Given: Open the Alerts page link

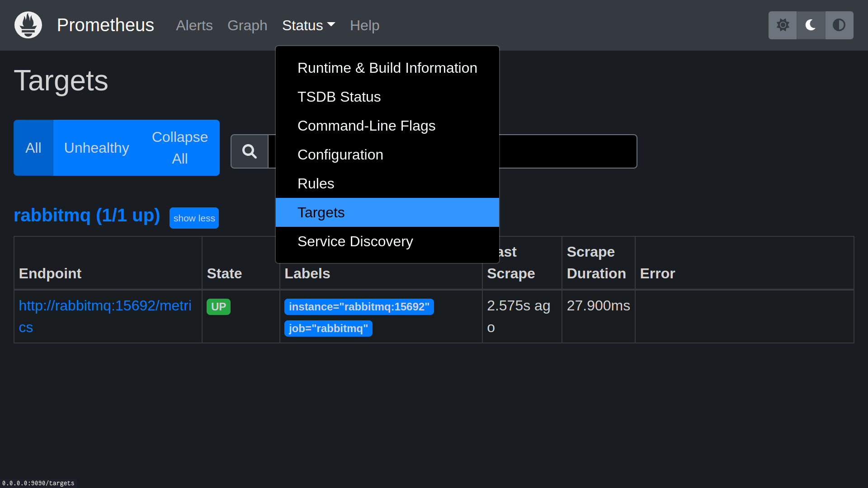Looking at the screenshot, I should click(194, 25).
